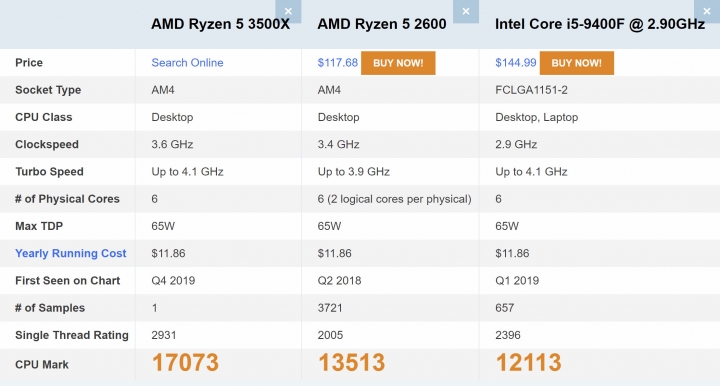
Task: Click the Single Thread Rating row label
Action: (x=72, y=335)
